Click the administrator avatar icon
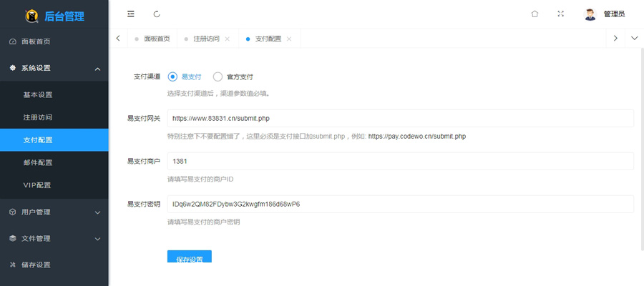 590,14
